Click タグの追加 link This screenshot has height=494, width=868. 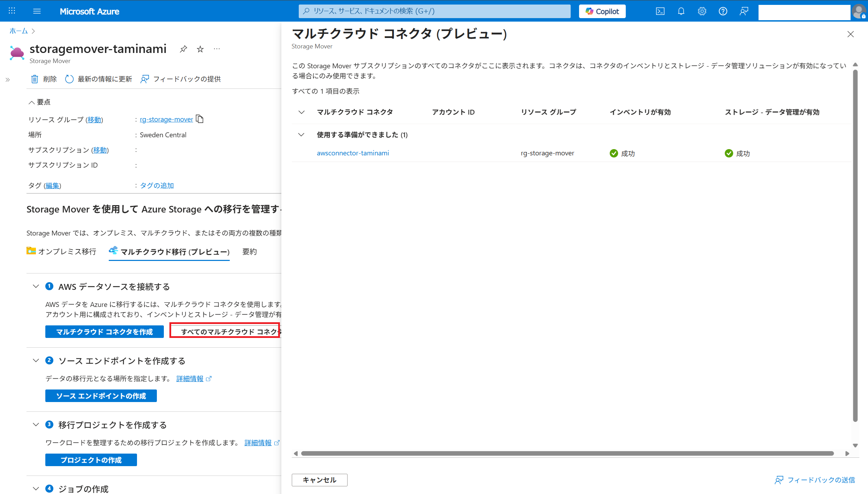pos(157,186)
